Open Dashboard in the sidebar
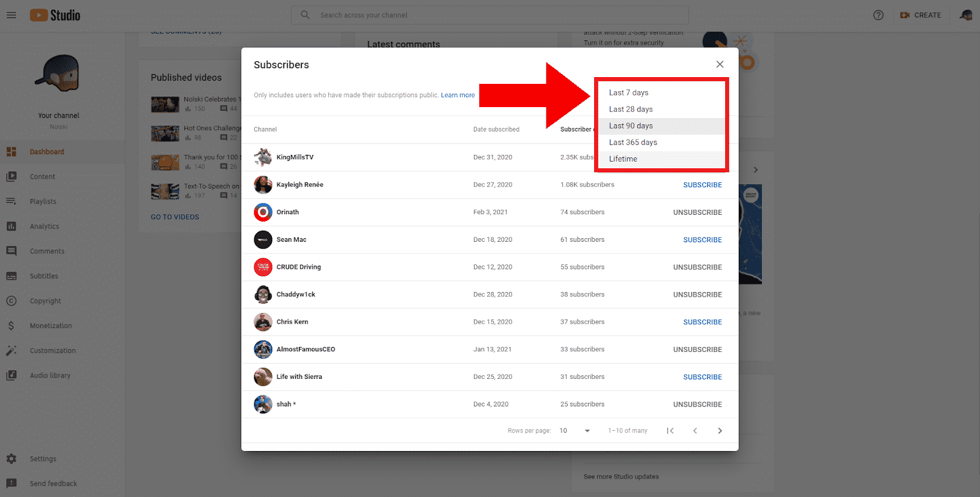This screenshot has width=980, height=497. (x=47, y=152)
